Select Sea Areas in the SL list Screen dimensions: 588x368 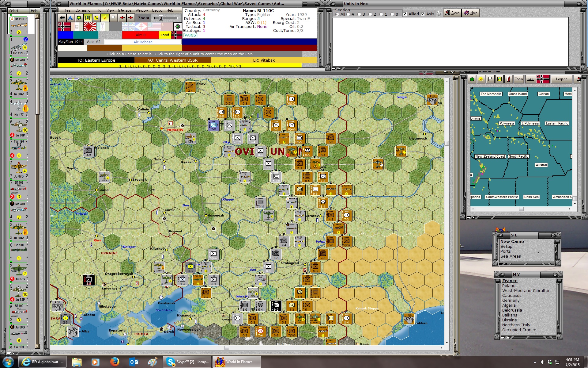[511, 256]
